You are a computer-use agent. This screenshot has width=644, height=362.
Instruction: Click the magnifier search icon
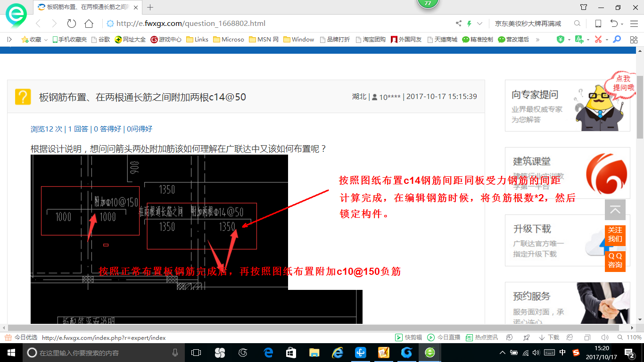coord(577,24)
